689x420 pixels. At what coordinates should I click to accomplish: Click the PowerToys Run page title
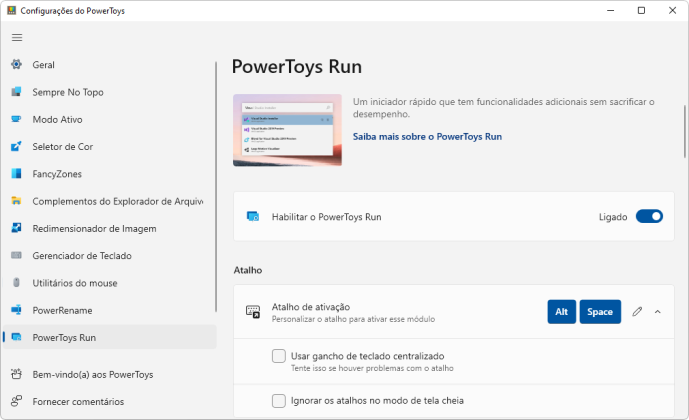tap(297, 66)
